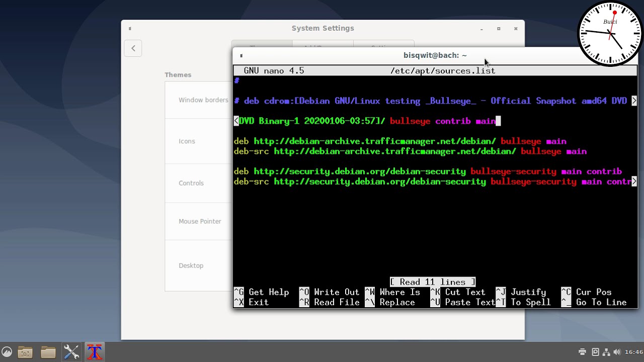Image resolution: width=644 pixels, height=362 pixels.
Task: Click the /etc/apt/sources.list filename in nano header
Action: coord(443,71)
